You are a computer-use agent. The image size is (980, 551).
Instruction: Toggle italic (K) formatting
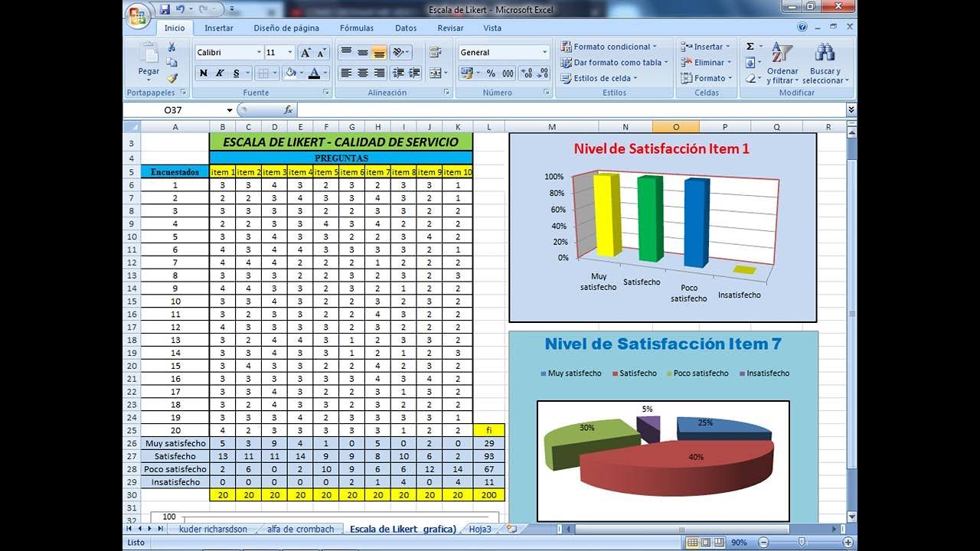220,73
